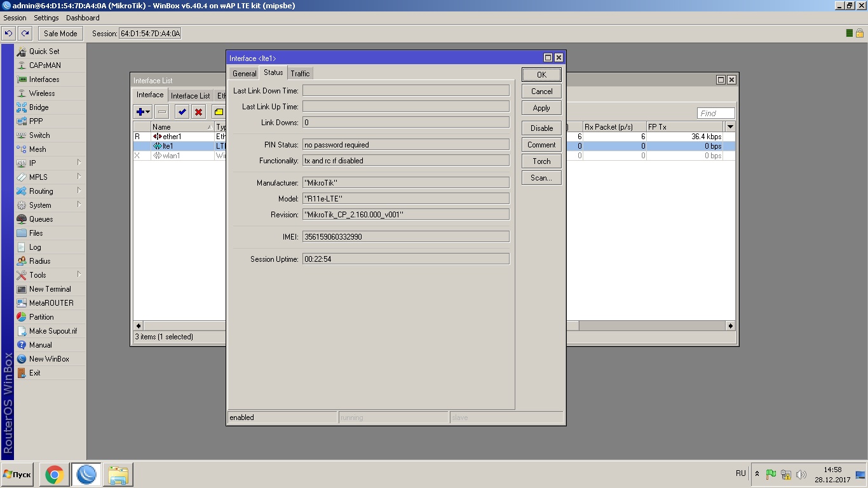Open Radius in the sidebar

50,261
